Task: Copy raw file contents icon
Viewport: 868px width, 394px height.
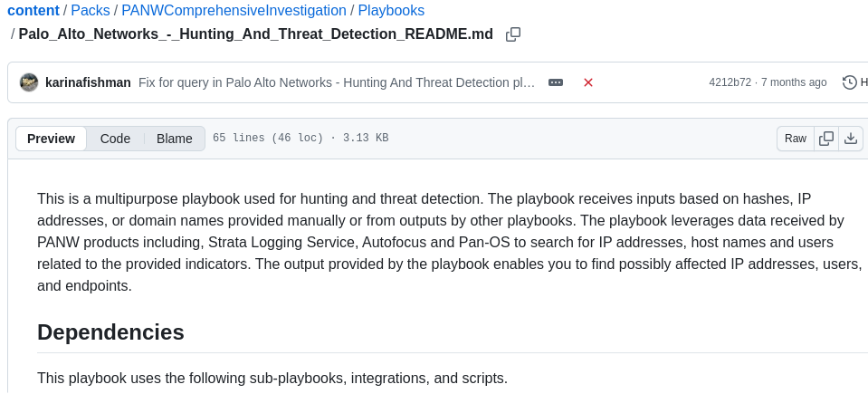Action: pos(826,139)
